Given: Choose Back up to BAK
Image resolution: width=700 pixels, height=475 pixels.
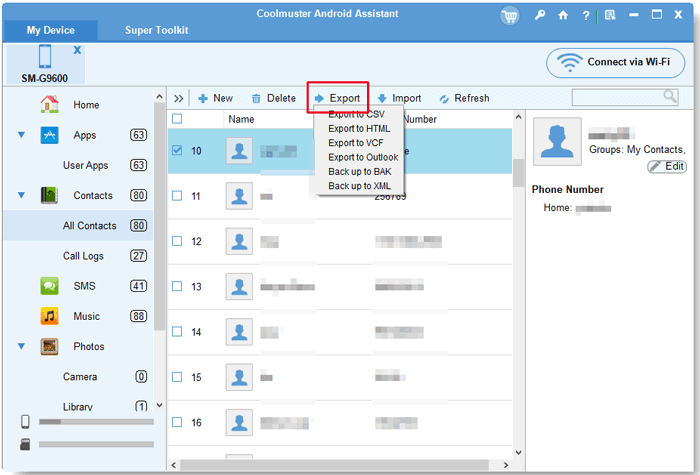Looking at the screenshot, I should [359, 171].
